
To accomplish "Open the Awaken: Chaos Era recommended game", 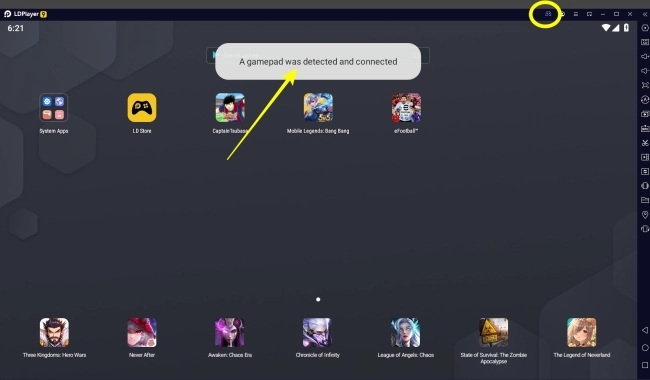I will (230, 332).
